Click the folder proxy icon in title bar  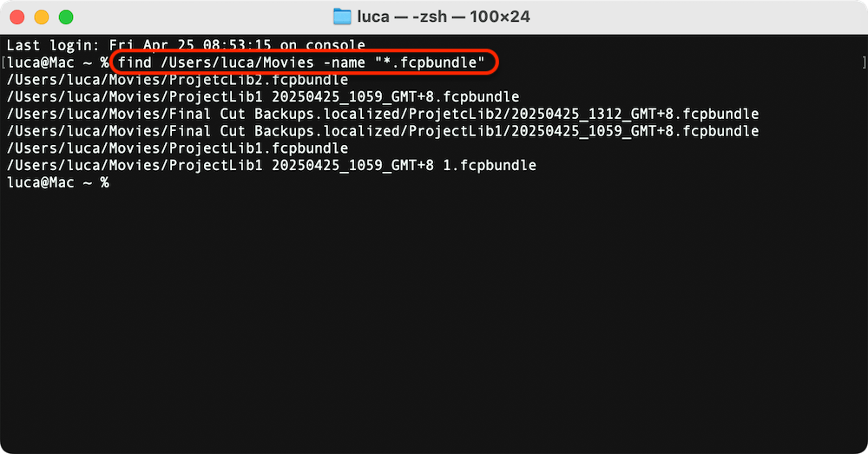343,16
